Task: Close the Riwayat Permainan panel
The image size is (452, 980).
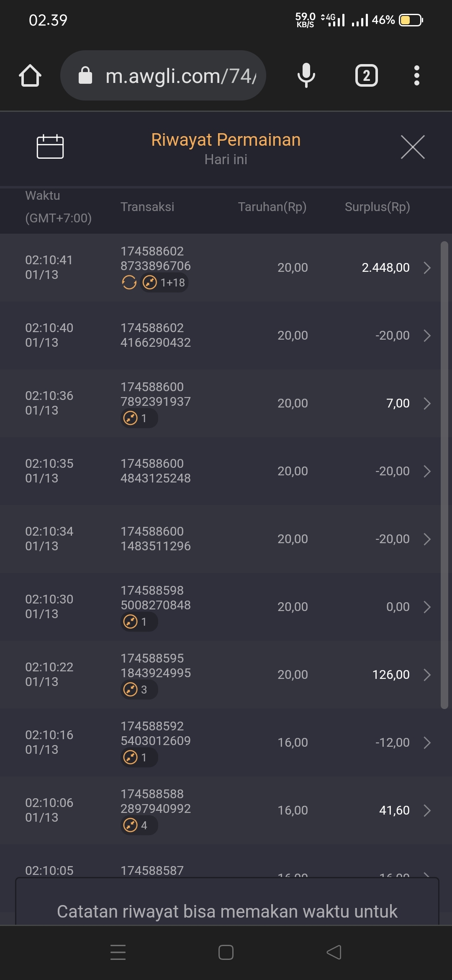Action: click(413, 147)
